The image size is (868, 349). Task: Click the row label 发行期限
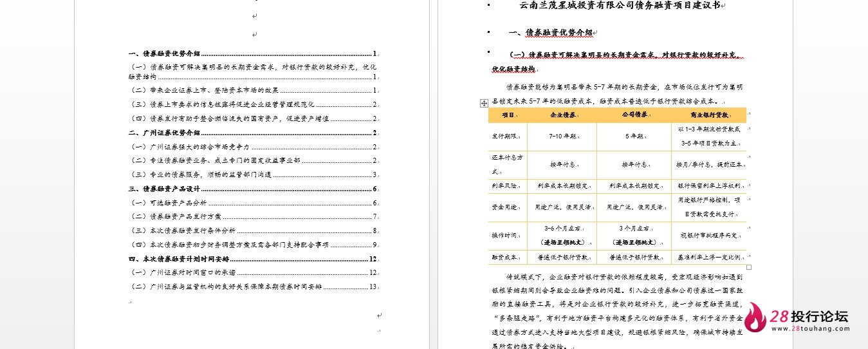tap(506, 137)
